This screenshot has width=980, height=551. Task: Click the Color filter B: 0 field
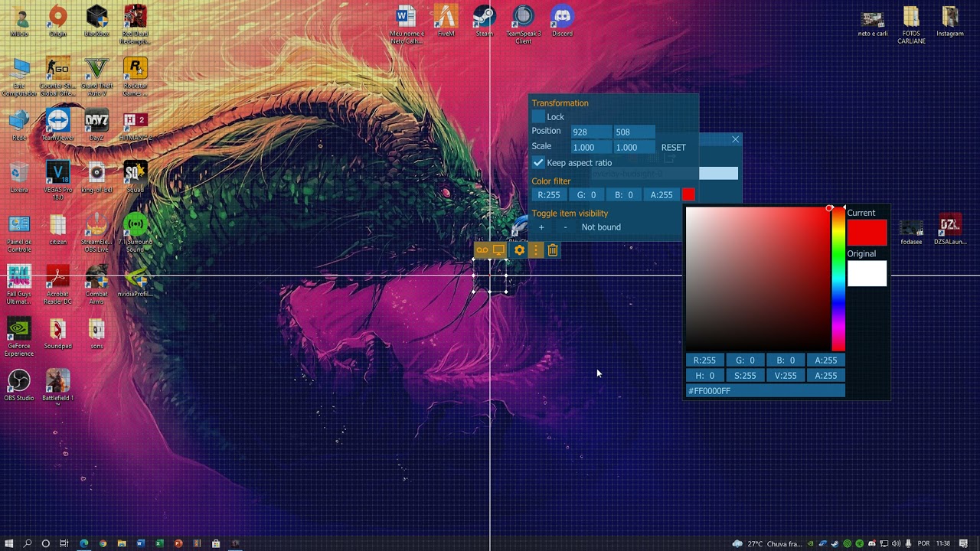coord(624,195)
